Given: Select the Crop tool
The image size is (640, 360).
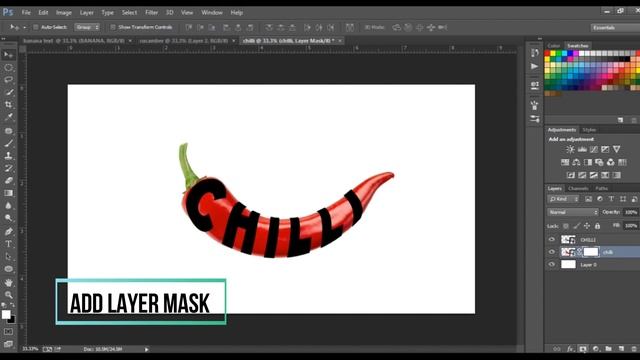Looking at the screenshot, I should (8, 104).
